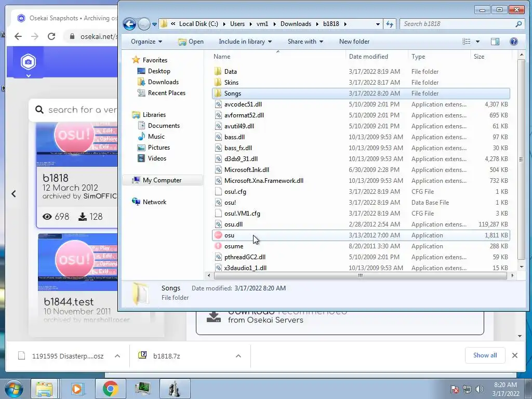Click Open in the Explorer toolbar

[x=191, y=42]
